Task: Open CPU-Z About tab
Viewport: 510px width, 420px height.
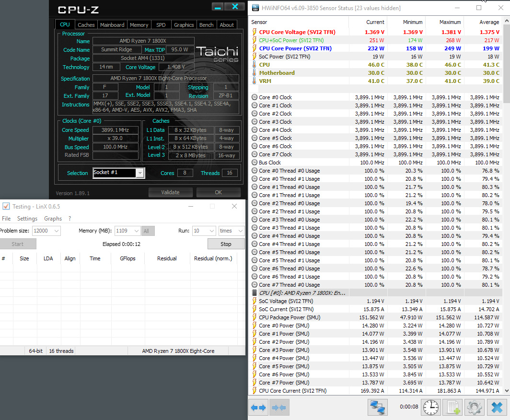Action: click(227, 25)
